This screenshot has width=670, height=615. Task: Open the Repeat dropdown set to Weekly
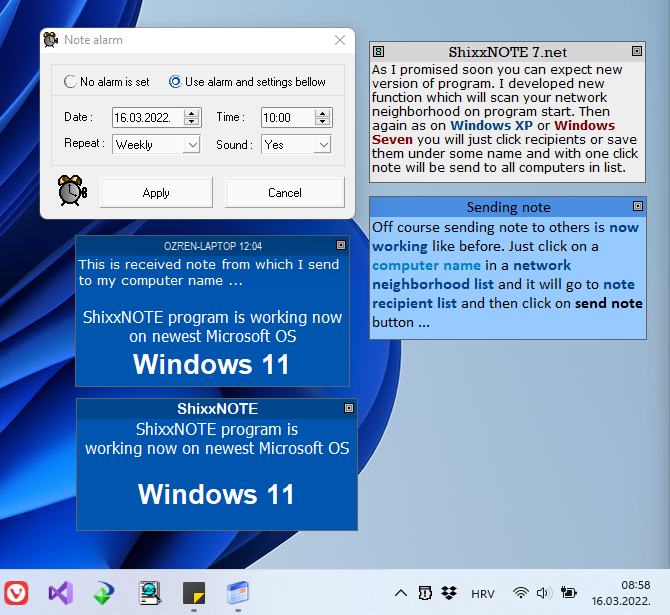point(156,144)
